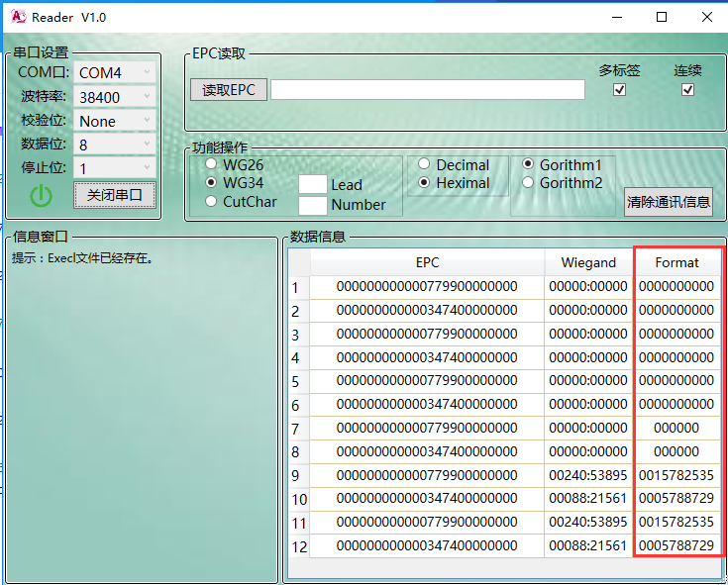728x585 pixels.
Task: Click the green power icon
Action: [41, 196]
